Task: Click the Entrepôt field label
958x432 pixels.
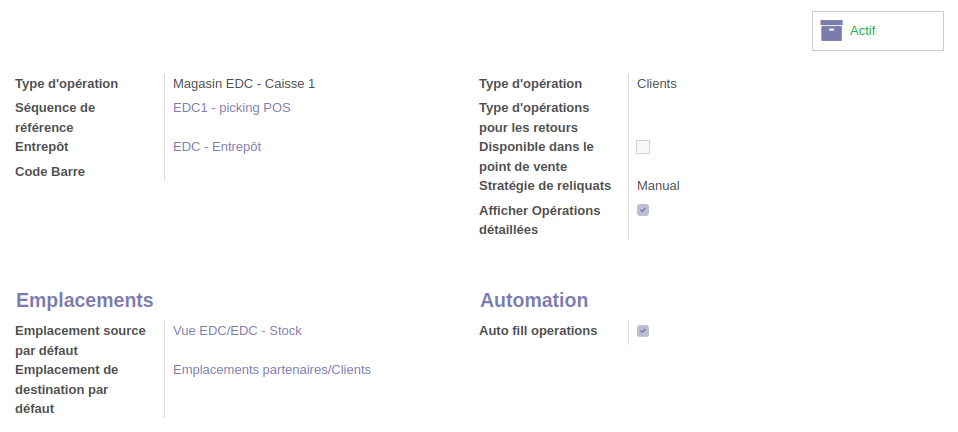Action: tap(42, 147)
